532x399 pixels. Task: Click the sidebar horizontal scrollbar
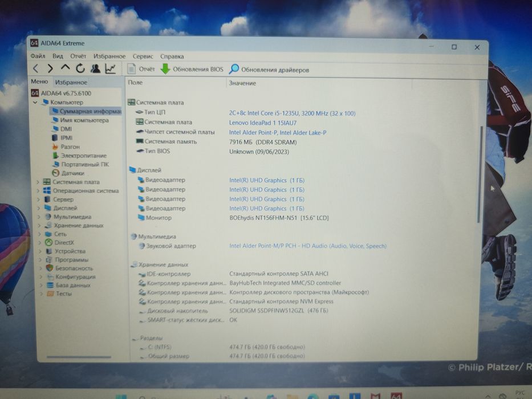click(79, 357)
